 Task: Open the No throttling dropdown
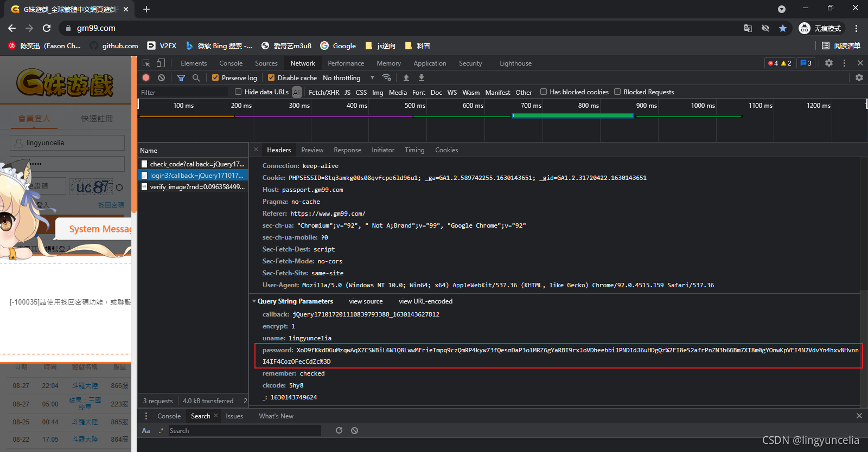[x=348, y=78]
